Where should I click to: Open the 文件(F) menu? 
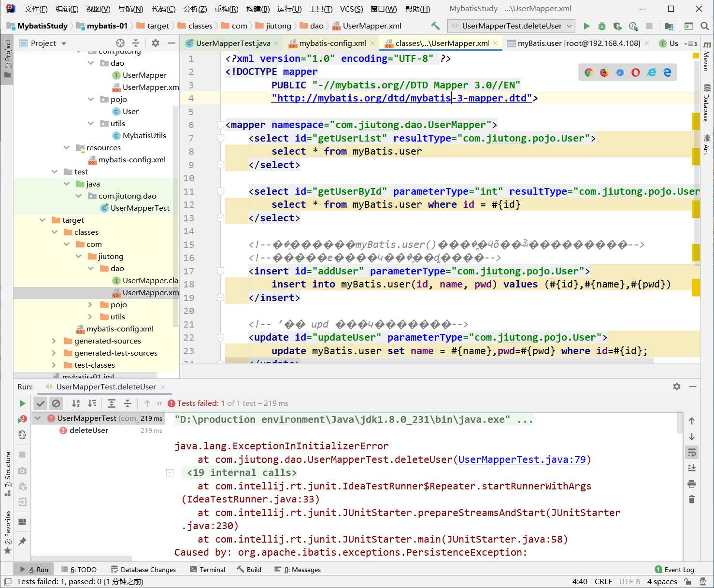[x=36, y=9]
